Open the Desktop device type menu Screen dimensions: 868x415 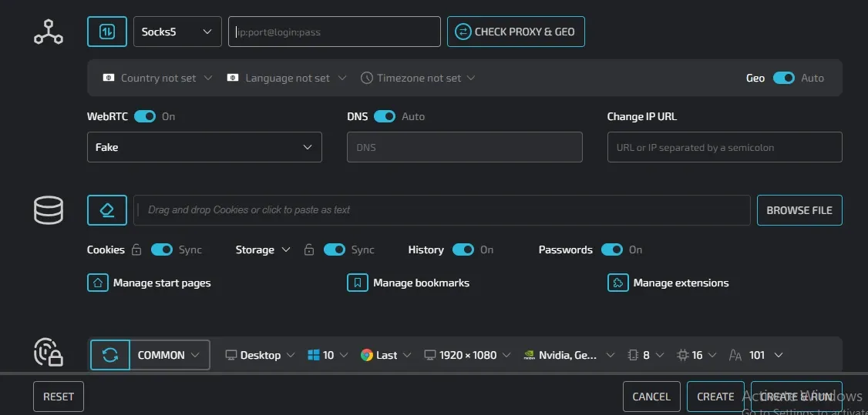click(260, 355)
